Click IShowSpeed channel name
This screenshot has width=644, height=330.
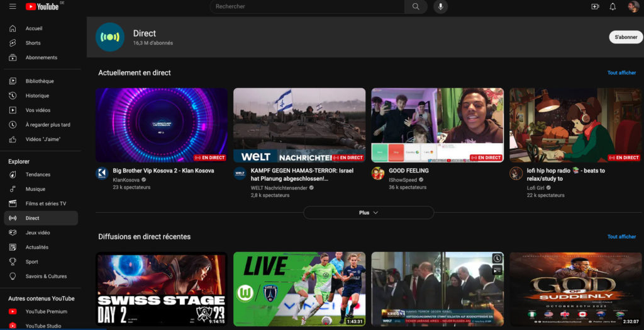(x=403, y=180)
